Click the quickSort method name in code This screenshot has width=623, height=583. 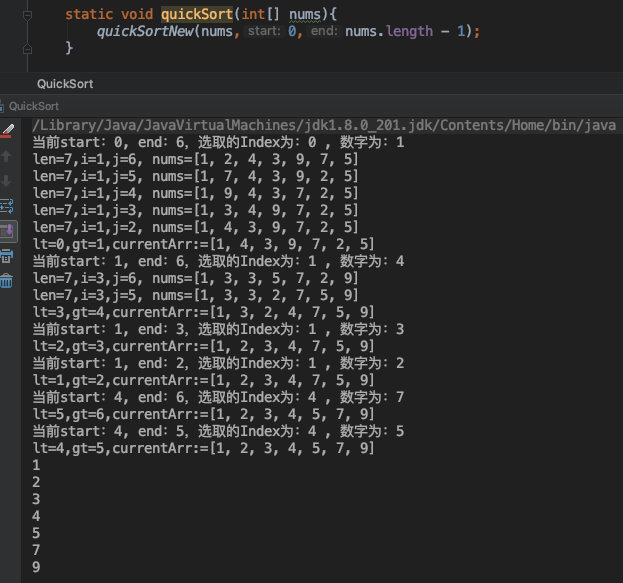[x=197, y=14]
